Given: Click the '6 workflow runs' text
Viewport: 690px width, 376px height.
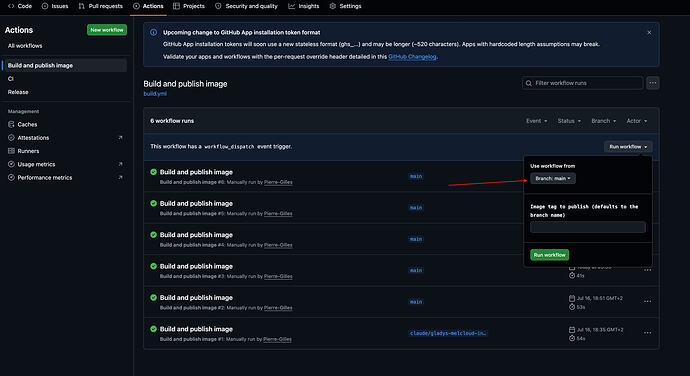Looking at the screenshot, I should [x=172, y=121].
